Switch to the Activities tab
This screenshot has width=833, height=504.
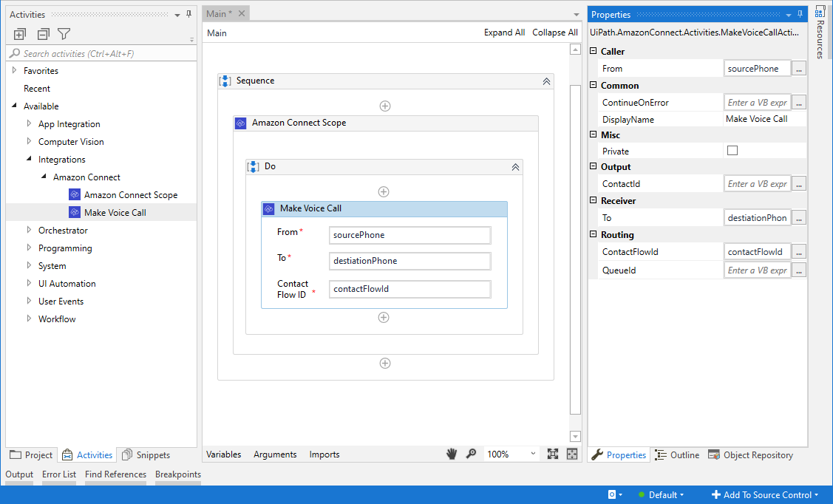point(87,455)
